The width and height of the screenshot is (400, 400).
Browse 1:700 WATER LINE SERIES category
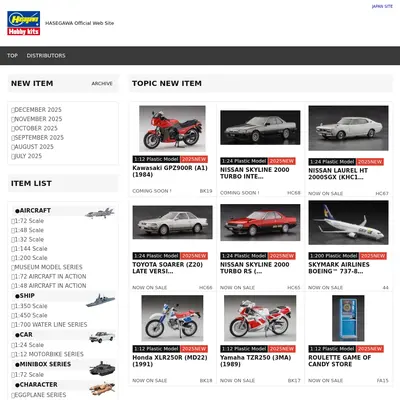49,324
